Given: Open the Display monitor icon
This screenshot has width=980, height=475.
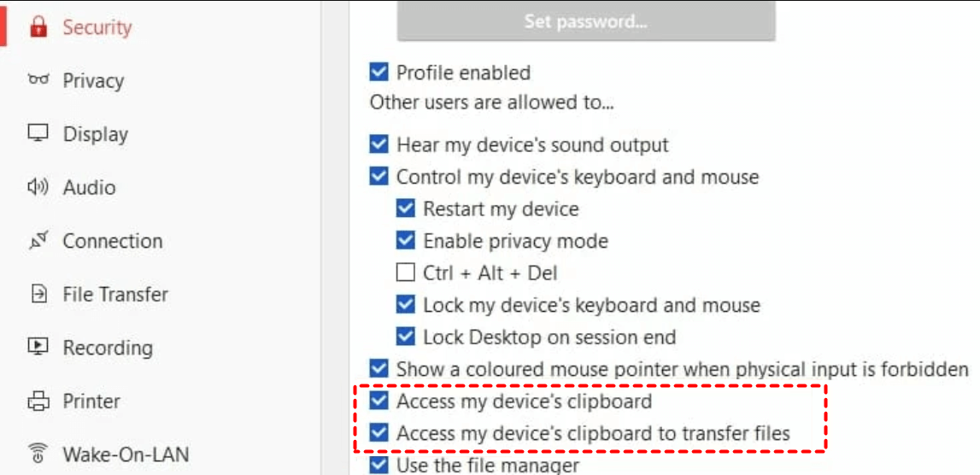Looking at the screenshot, I should tap(38, 134).
